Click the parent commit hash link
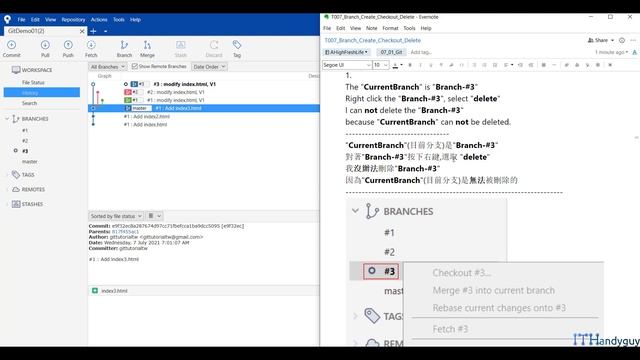This screenshot has height=360, width=640. pyautogui.click(x=125, y=231)
